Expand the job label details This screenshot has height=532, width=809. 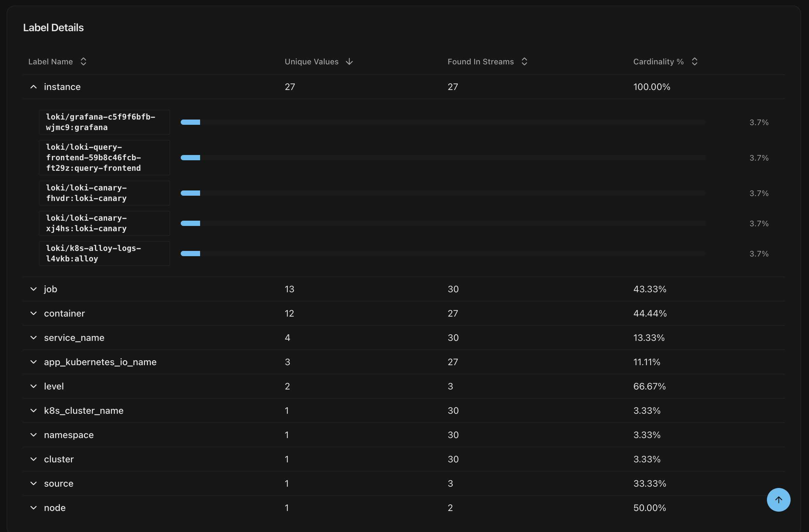click(33, 289)
